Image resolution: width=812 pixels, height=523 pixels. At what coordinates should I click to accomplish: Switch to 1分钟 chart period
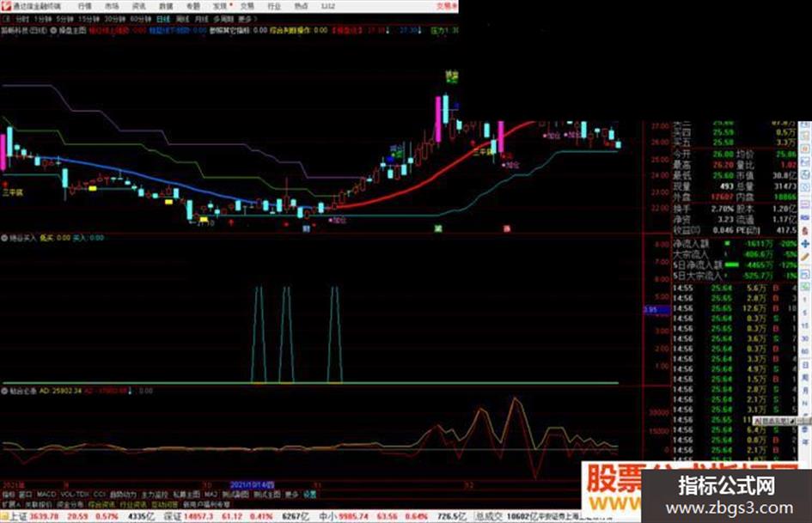coord(42,19)
